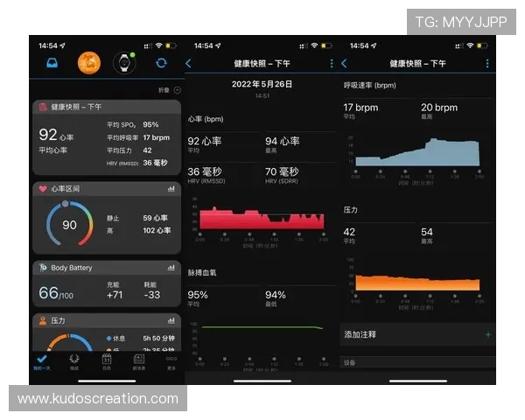
Task: Switch to 日历 calendar tab
Action: (107, 362)
